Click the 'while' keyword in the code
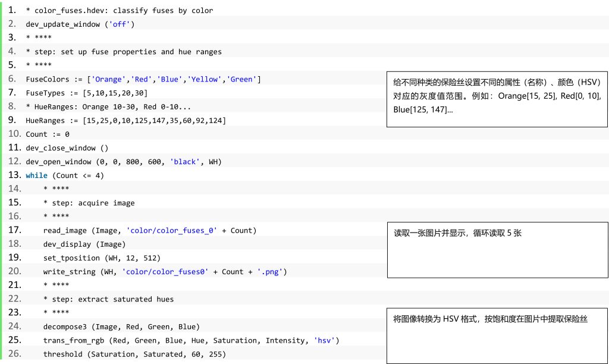 (x=37, y=175)
